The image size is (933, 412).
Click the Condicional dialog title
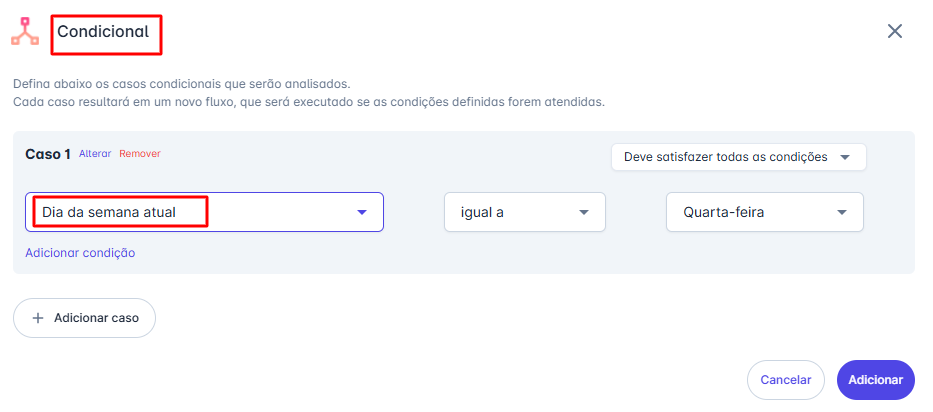point(103,32)
